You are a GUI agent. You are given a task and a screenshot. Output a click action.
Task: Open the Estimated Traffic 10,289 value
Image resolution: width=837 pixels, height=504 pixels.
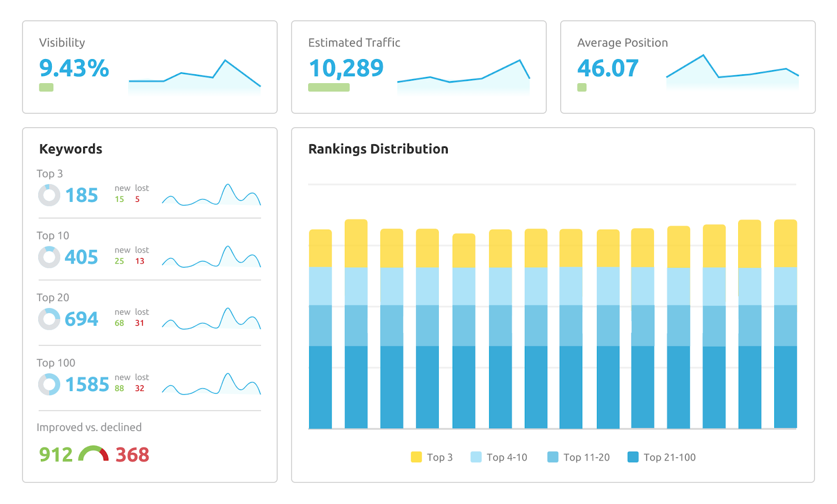point(346,68)
